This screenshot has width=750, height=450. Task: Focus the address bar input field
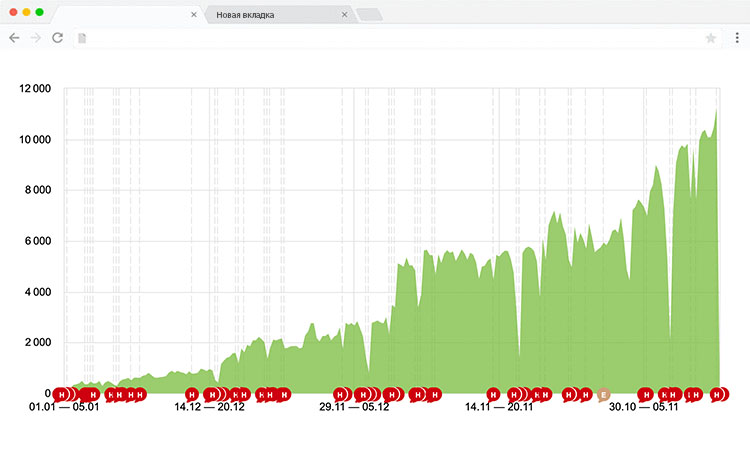click(x=390, y=38)
